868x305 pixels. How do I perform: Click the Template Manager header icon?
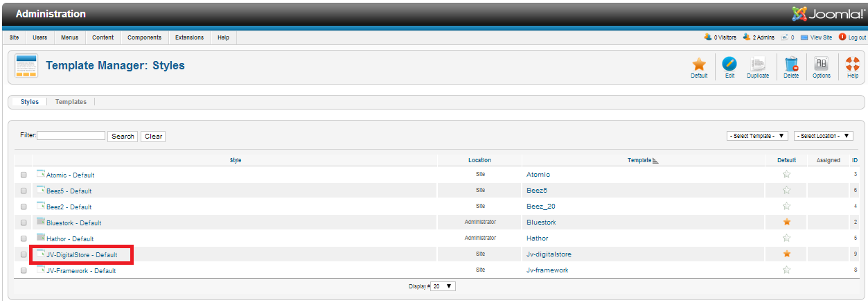(26, 66)
